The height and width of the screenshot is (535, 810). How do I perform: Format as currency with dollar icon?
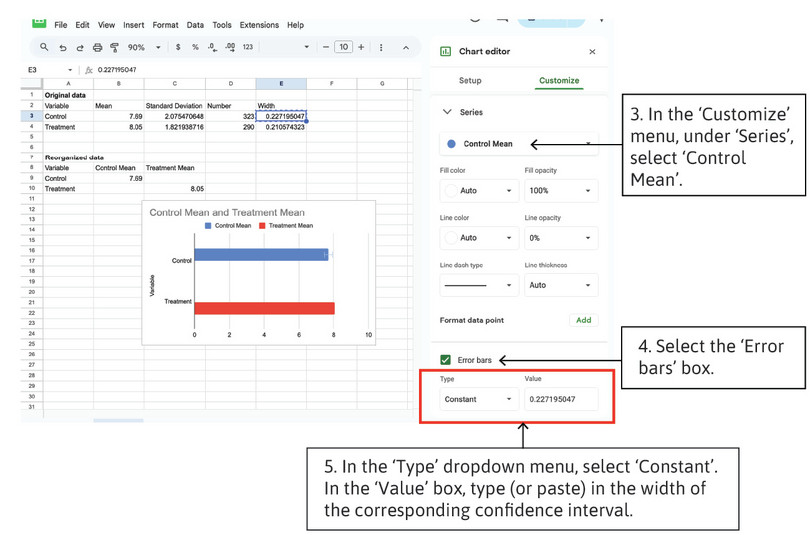coord(178,47)
